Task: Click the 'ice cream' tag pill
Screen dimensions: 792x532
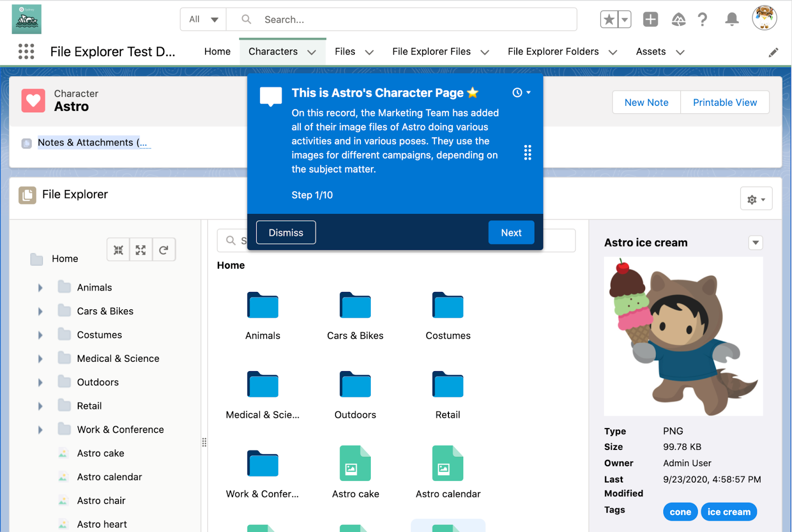Action: click(x=729, y=512)
